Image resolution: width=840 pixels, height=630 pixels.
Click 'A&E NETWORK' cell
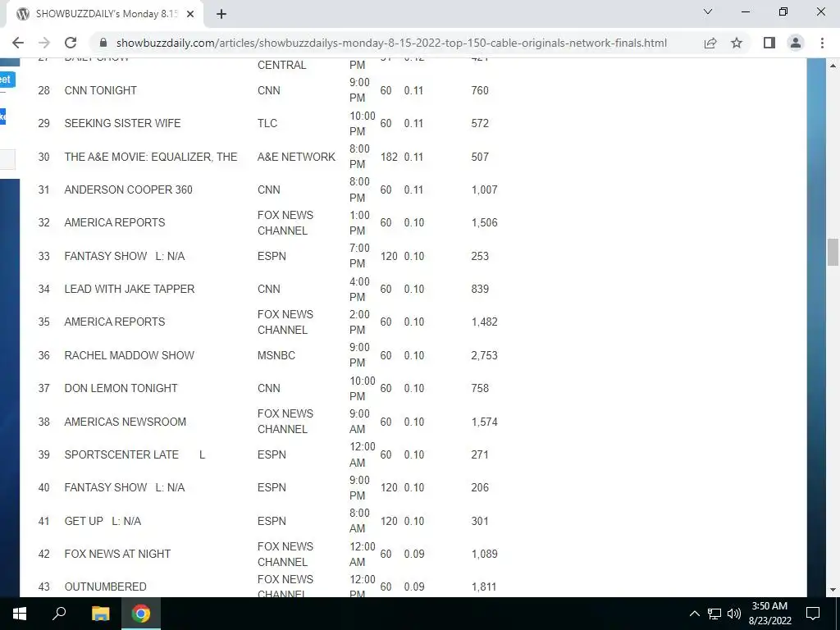(296, 157)
